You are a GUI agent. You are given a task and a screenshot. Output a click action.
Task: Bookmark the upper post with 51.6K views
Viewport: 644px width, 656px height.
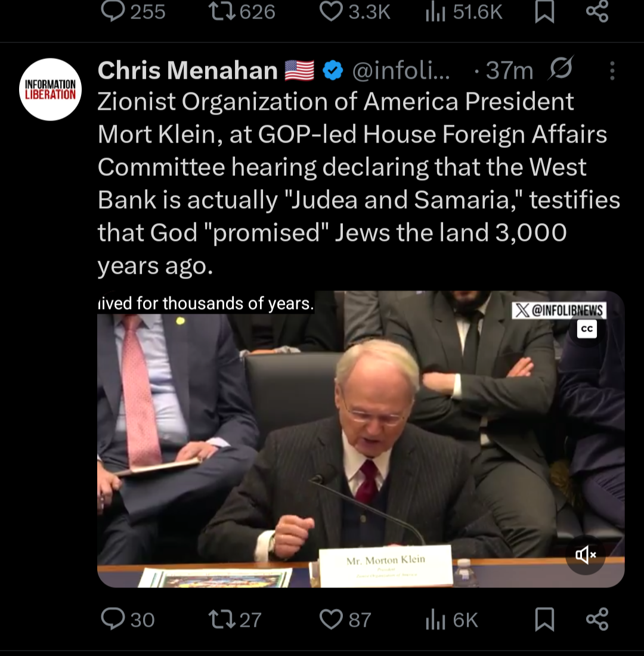(544, 12)
